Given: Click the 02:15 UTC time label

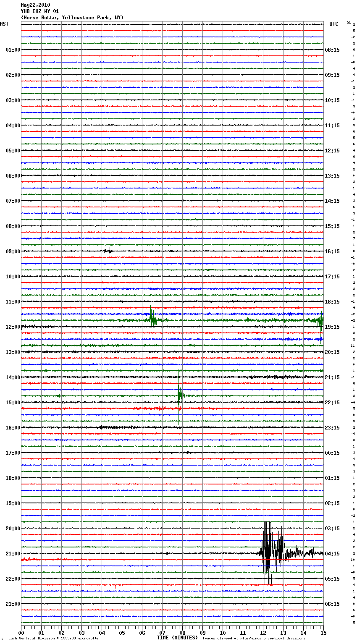Looking at the screenshot, I should pyautogui.click(x=332, y=503).
